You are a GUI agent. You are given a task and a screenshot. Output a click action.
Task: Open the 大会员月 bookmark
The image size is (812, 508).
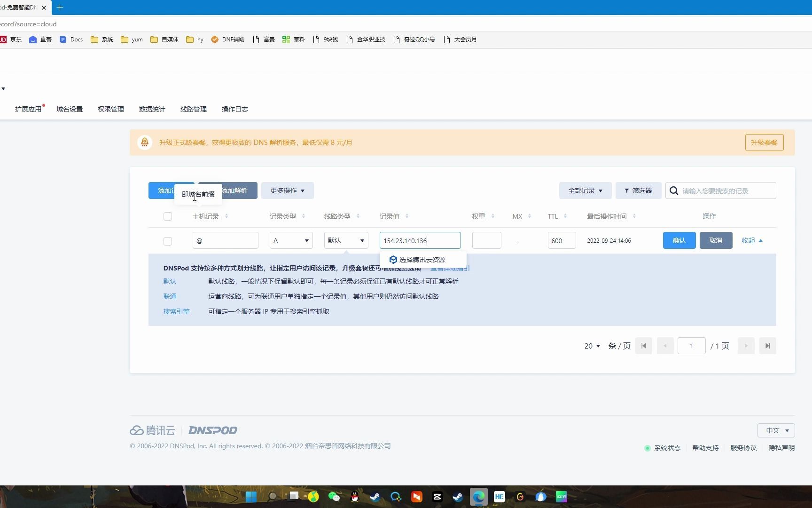461,40
